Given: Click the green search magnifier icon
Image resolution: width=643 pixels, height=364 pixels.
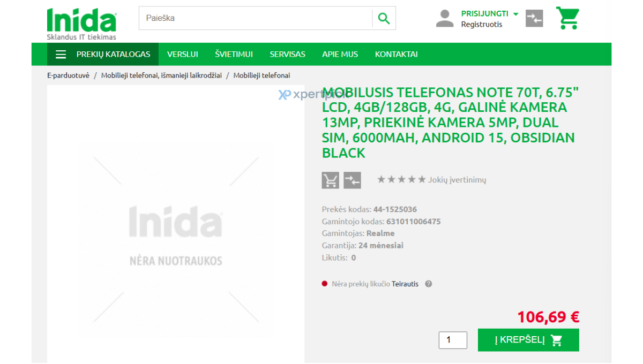Looking at the screenshot, I should point(384,18).
